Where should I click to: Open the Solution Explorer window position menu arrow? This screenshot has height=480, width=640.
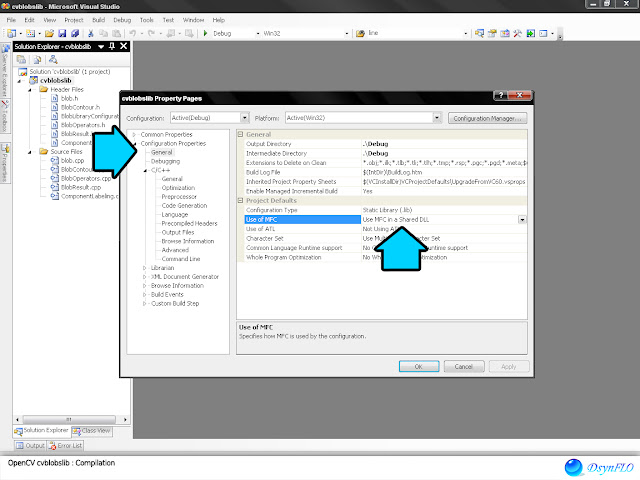101,47
